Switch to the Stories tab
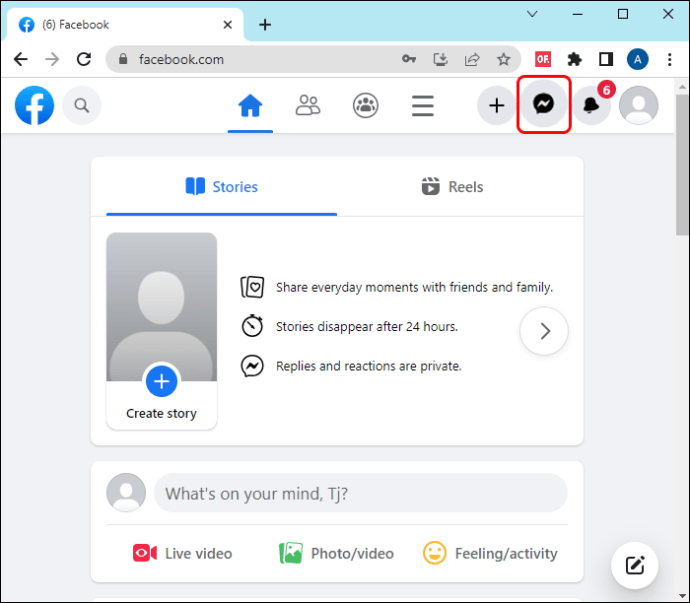Screen dimensions: 690x603 point(222,187)
